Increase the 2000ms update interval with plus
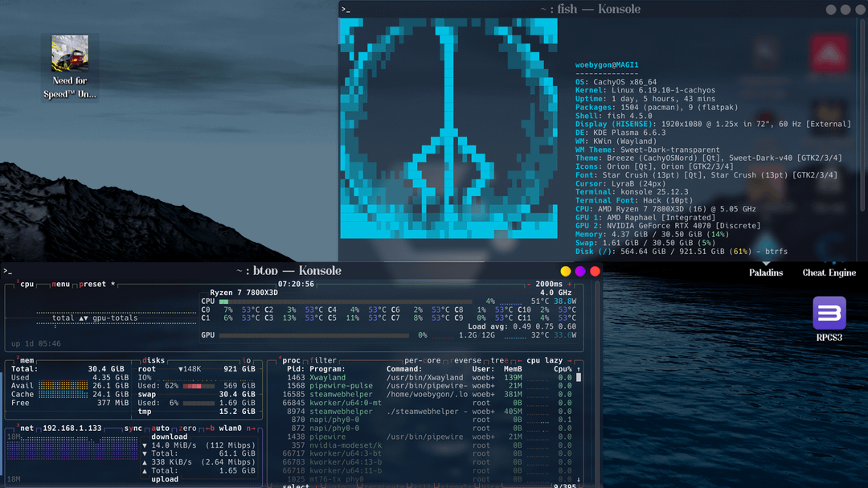The image size is (868, 488). (x=570, y=284)
